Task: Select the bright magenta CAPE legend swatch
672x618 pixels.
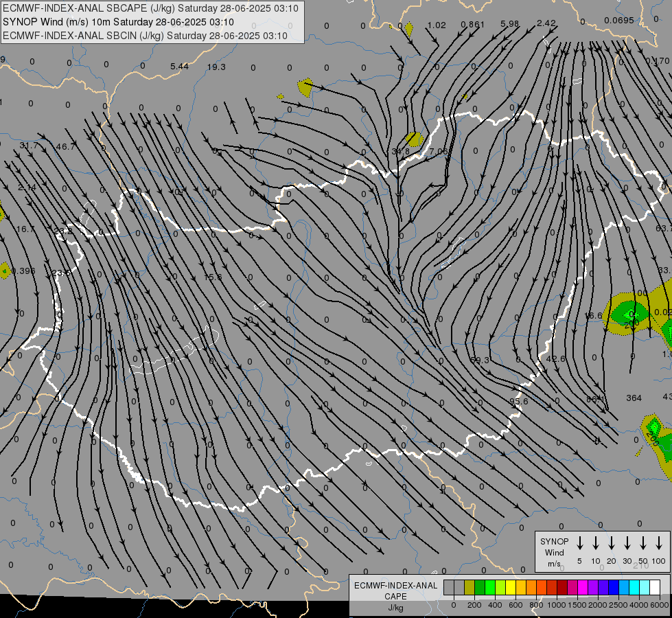Action: 583,588
